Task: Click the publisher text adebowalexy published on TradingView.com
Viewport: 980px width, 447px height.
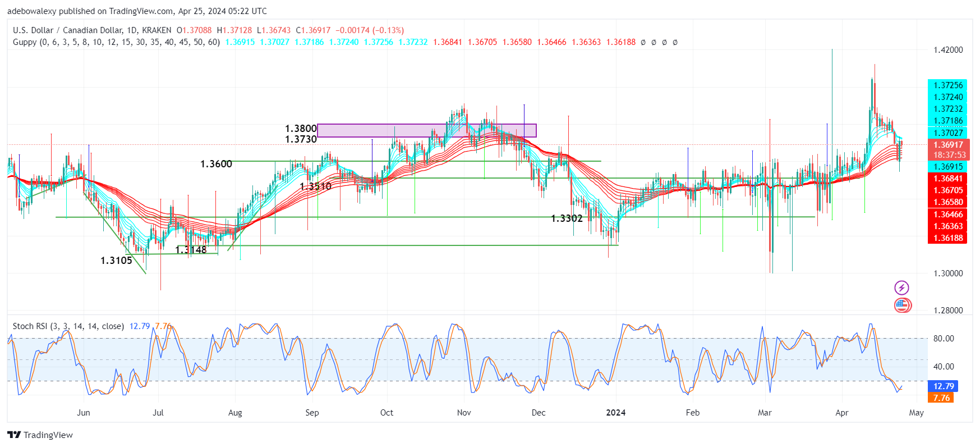Action: tap(90, 11)
